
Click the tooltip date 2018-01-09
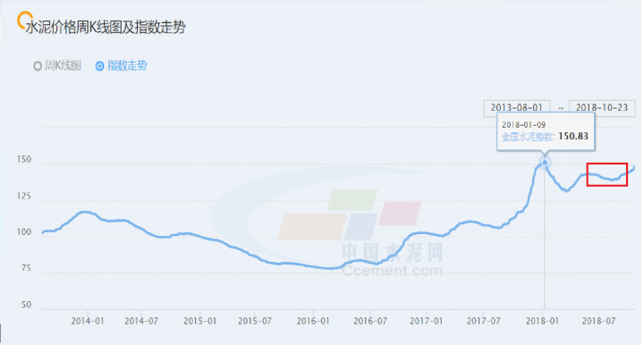click(523, 125)
